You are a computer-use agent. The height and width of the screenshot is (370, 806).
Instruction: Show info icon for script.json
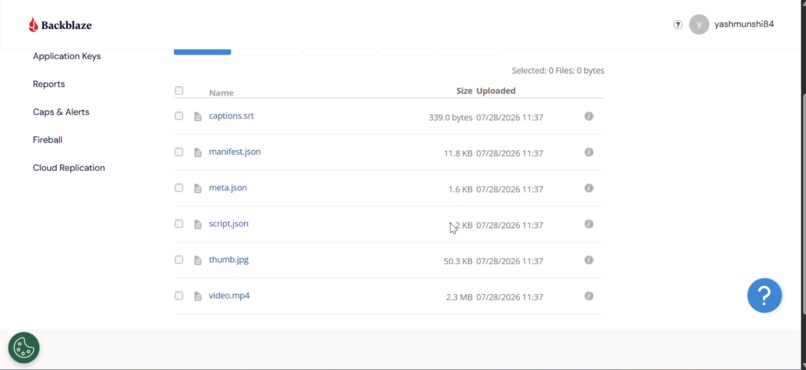pos(589,224)
